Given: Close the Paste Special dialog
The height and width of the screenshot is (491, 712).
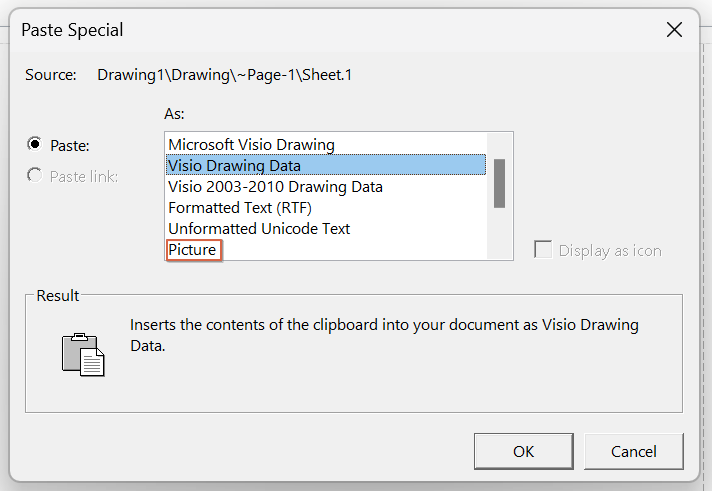Looking at the screenshot, I should (x=674, y=30).
